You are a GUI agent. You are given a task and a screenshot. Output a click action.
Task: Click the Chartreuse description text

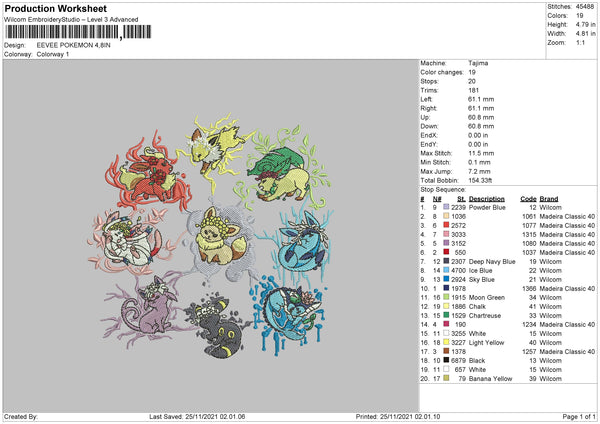point(485,315)
